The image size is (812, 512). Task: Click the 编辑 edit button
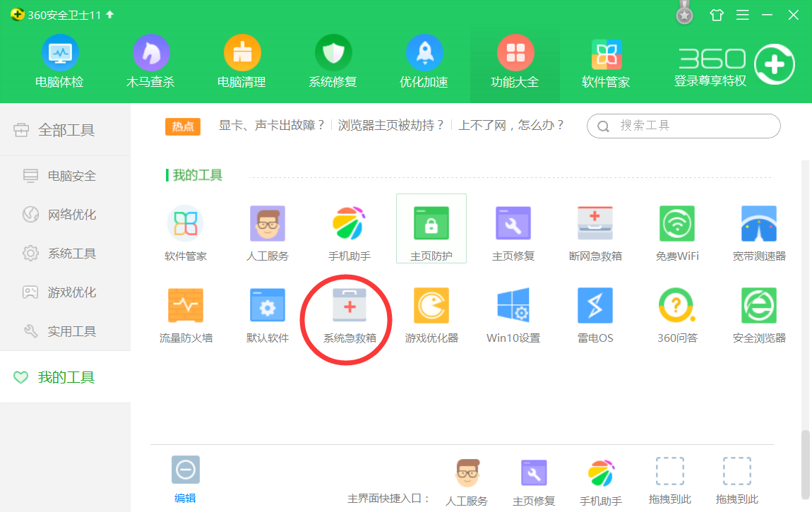[x=186, y=479]
